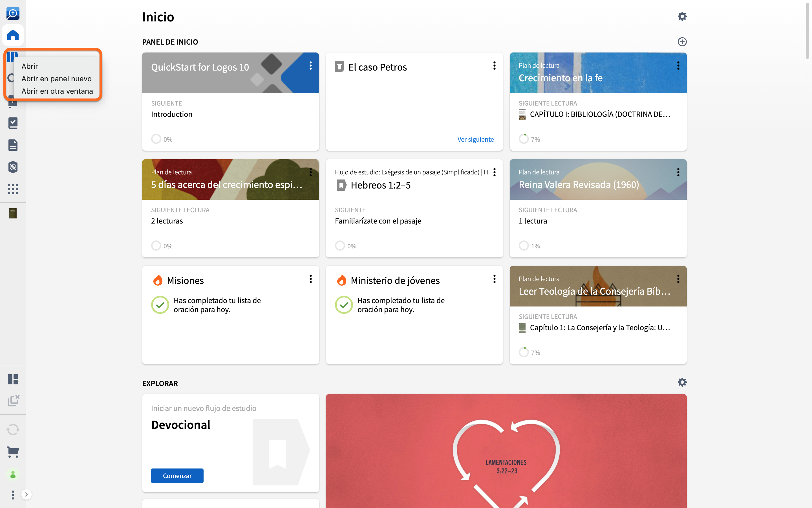Viewport: 812px width, 508px height.
Task: Open the user account avatar icon
Action: 13,474
